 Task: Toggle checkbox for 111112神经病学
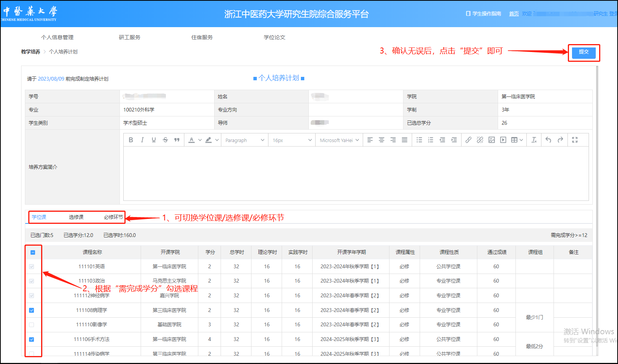(32, 296)
